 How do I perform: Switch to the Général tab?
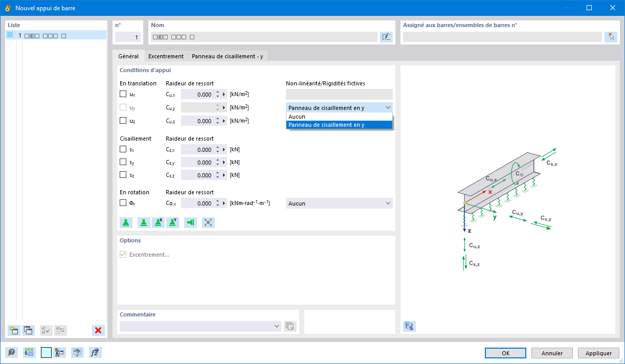pyautogui.click(x=128, y=56)
